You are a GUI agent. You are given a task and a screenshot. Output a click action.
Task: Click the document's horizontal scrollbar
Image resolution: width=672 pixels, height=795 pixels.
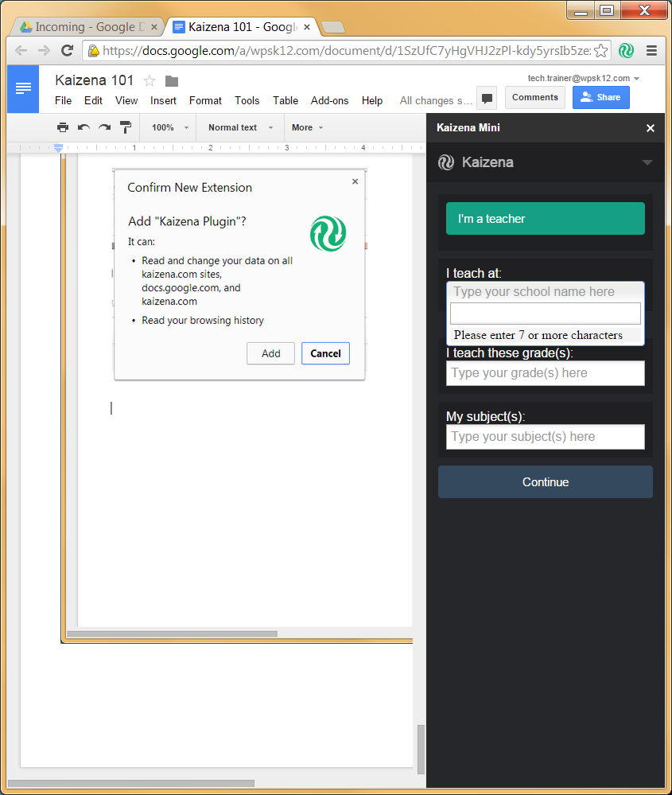click(x=173, y=633)
